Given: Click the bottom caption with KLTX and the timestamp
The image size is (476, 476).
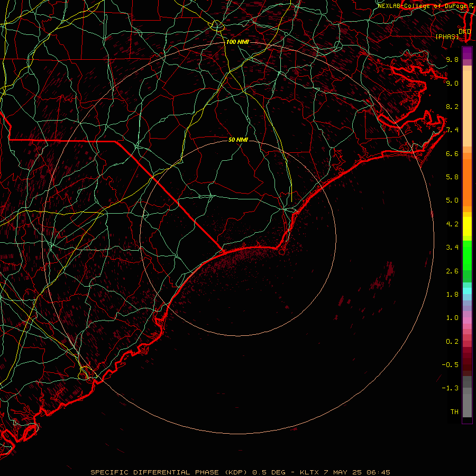Looking at the screenshot, I should pyautogui.click(x=240, y=472).
